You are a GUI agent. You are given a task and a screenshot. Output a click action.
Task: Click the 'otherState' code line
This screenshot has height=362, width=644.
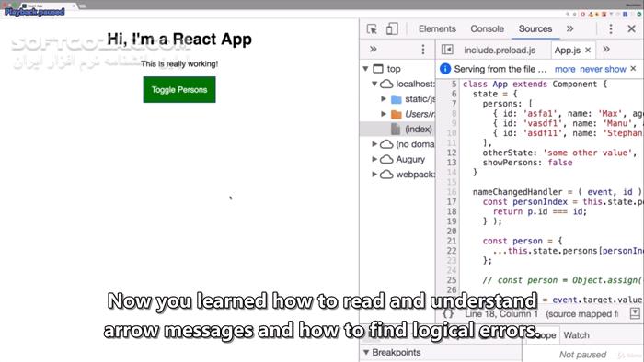(x=559, y=153)
